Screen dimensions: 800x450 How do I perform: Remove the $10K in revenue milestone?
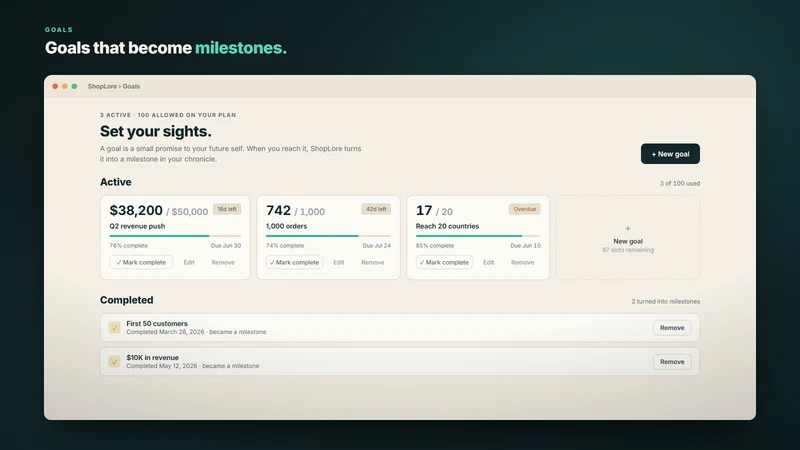(672, 362)
